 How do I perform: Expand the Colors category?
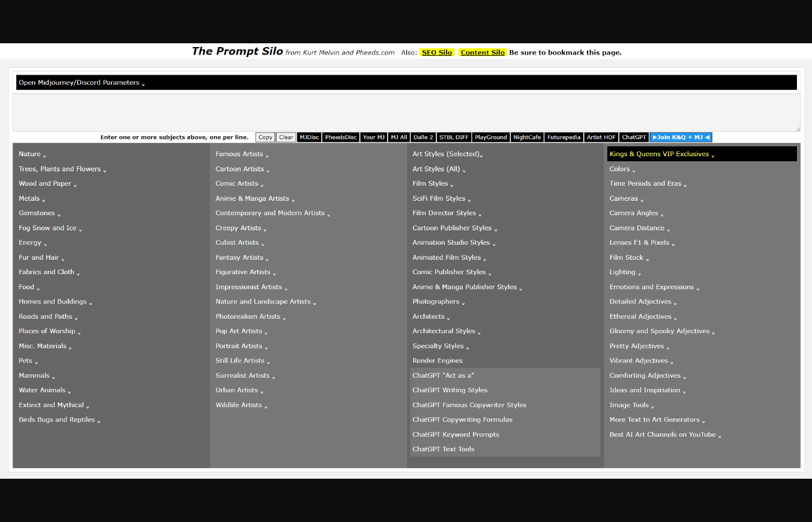(x=620, y=169)
